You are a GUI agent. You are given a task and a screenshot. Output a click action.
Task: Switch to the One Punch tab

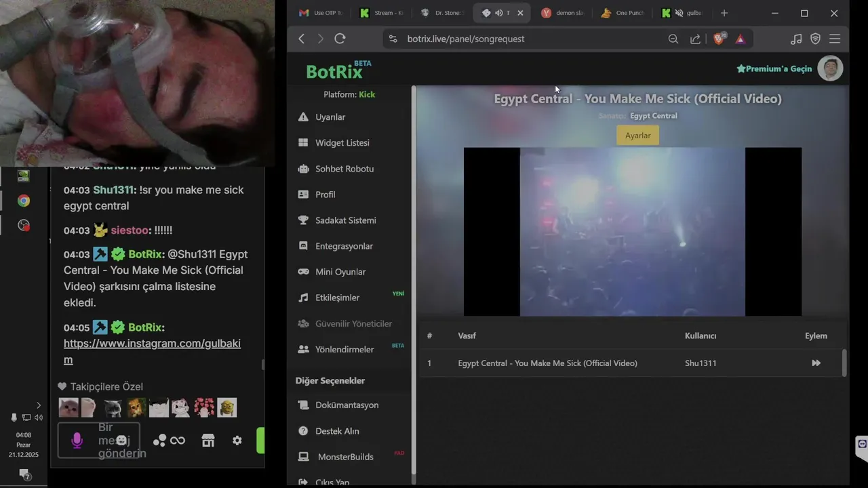pyautogui.click(x=623, y=13)
